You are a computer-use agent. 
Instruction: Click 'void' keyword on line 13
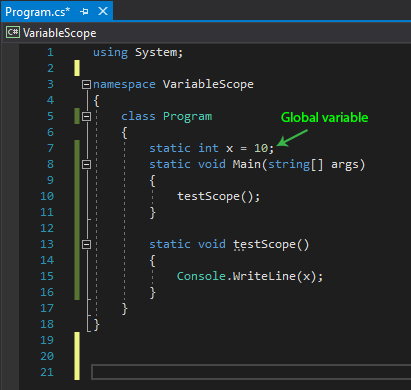(212, 244)
